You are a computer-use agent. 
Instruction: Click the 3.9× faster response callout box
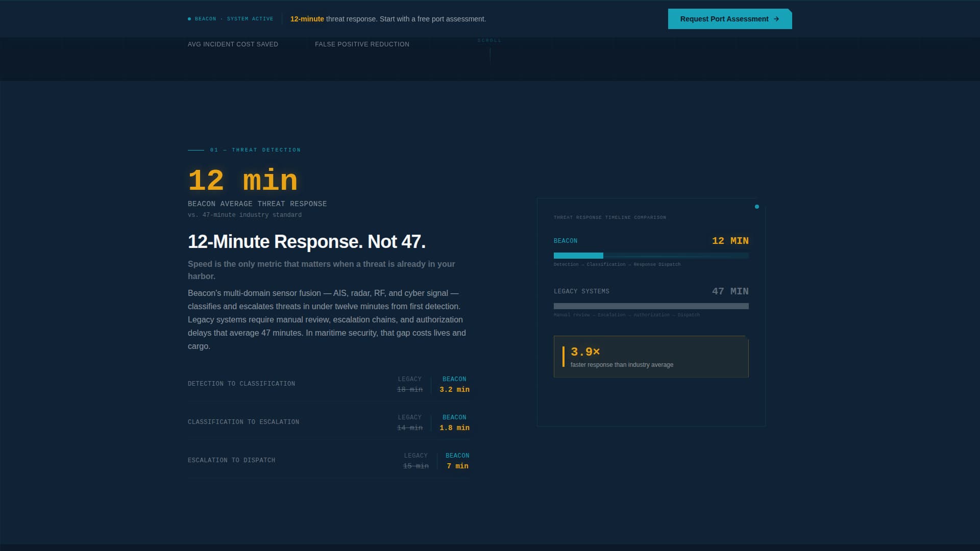tap(651, 357)
